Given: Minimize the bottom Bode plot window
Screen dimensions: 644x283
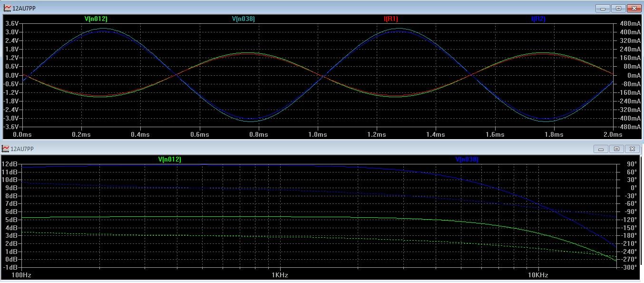Looking at the screenshot, I should coord(601,149).
